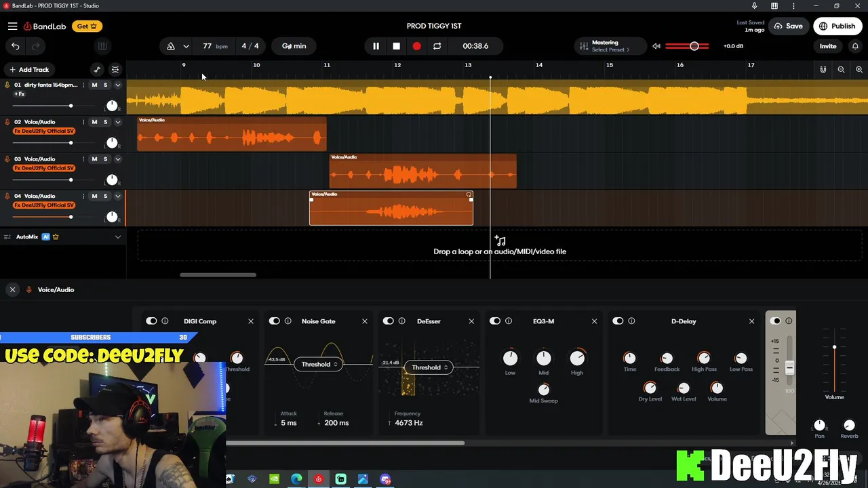The height and width of the screenshot is (488, 868).
Task: Click the channel Volume fader in effects panel
Action: pyautogui.click(x=834, y=359)
